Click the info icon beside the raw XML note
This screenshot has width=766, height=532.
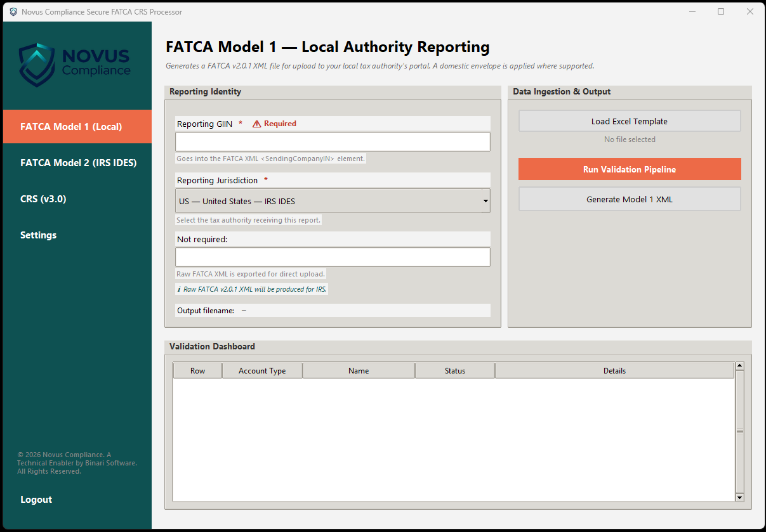point(179,289)
